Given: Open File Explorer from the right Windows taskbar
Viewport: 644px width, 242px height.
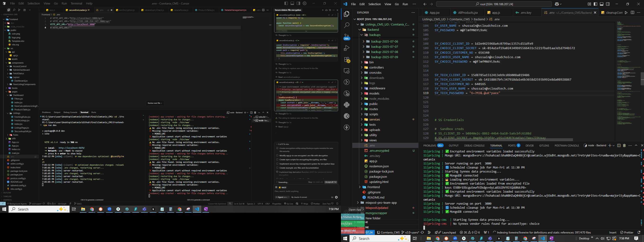Looking at the screenshot, I should [x=429, y=238].
